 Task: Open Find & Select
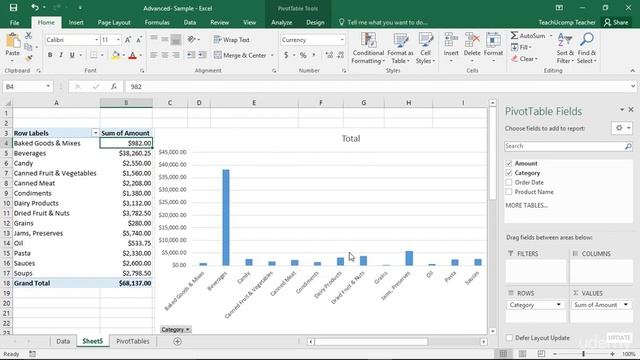587,48
